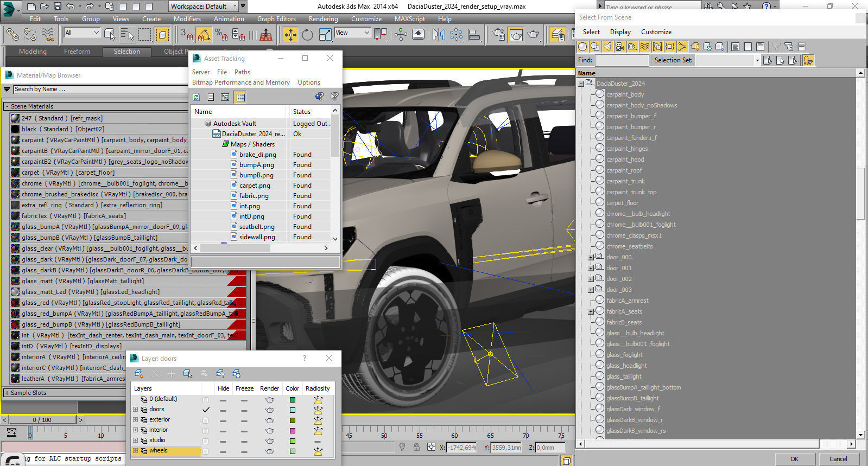Viewport: 868px width, 466px height.
Task: Click Save File icon in title bar
Action: click(58, 7)
